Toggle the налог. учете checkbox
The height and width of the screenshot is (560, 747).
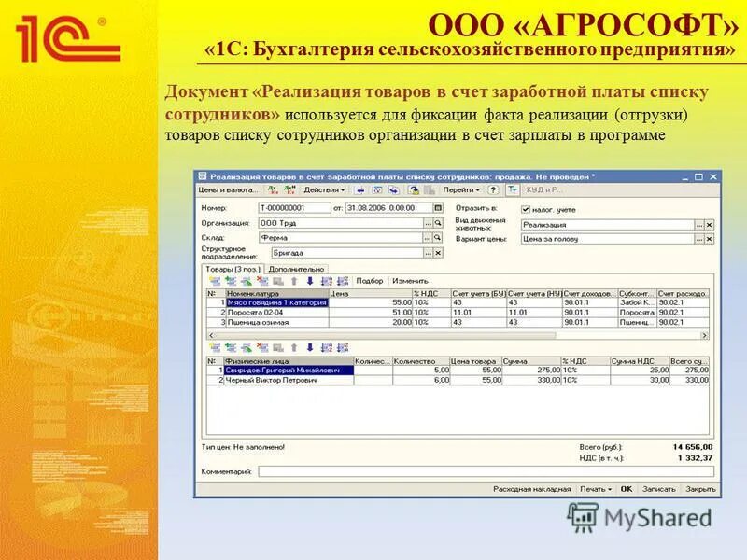tap(525, 210)
